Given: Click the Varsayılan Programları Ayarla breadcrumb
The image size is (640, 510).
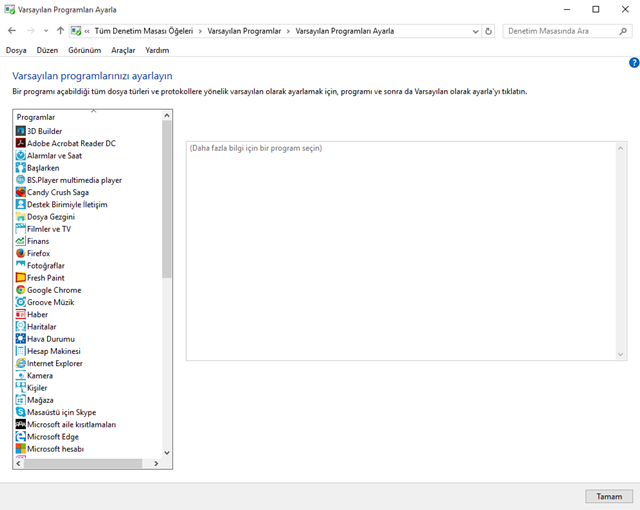Looking at the screenshot, I should pyautogui.click(x=344, y=31).
